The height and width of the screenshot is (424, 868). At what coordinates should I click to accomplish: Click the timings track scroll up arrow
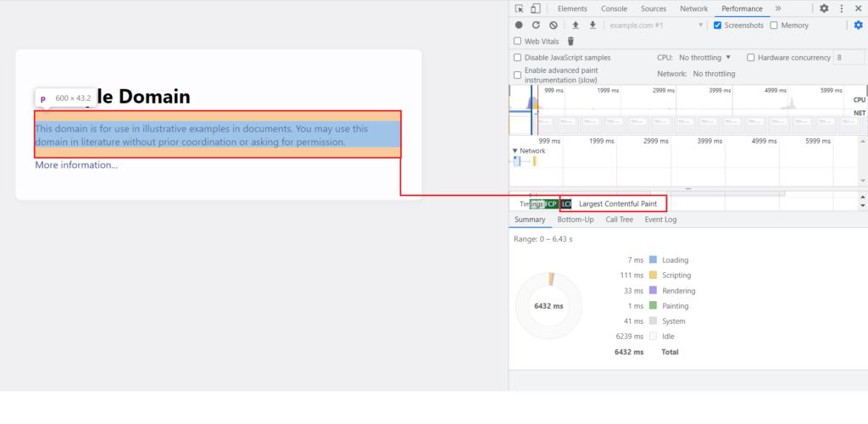tap(862, 197)
